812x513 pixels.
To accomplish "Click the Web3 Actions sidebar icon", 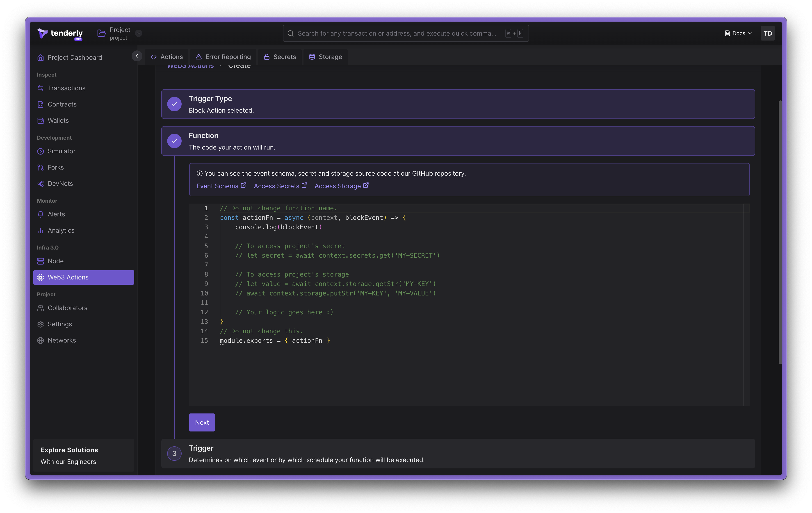I will coord(40,277).
